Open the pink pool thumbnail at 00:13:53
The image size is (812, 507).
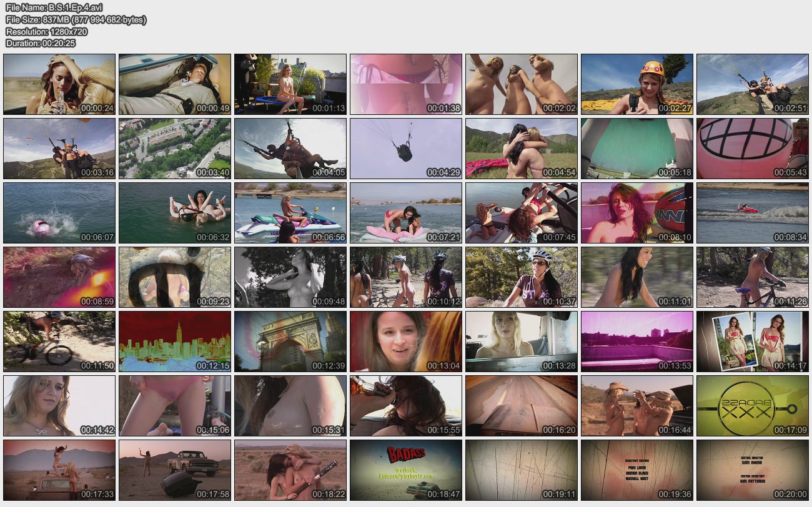pos(636,342)
